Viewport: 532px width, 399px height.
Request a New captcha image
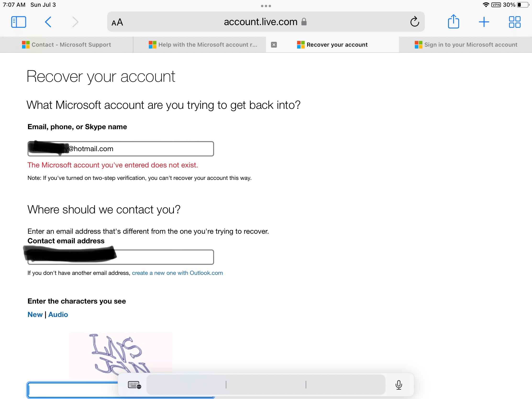tap(35, 315)
